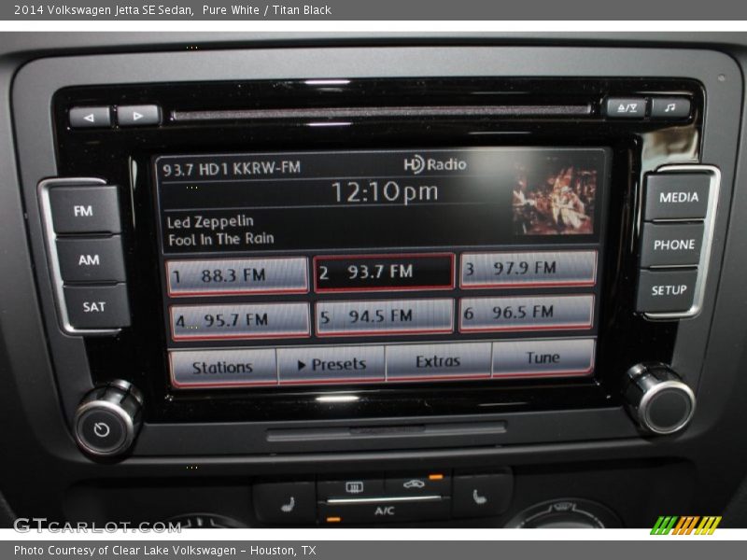This screenshot has height=560, width=747.
Task: Activate the driver side seat heater icon
Action: point(289,501)
